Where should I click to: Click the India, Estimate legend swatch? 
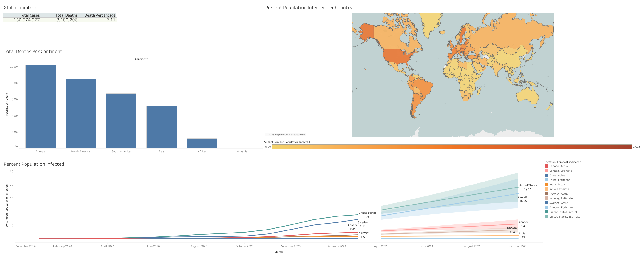(547, 189)
